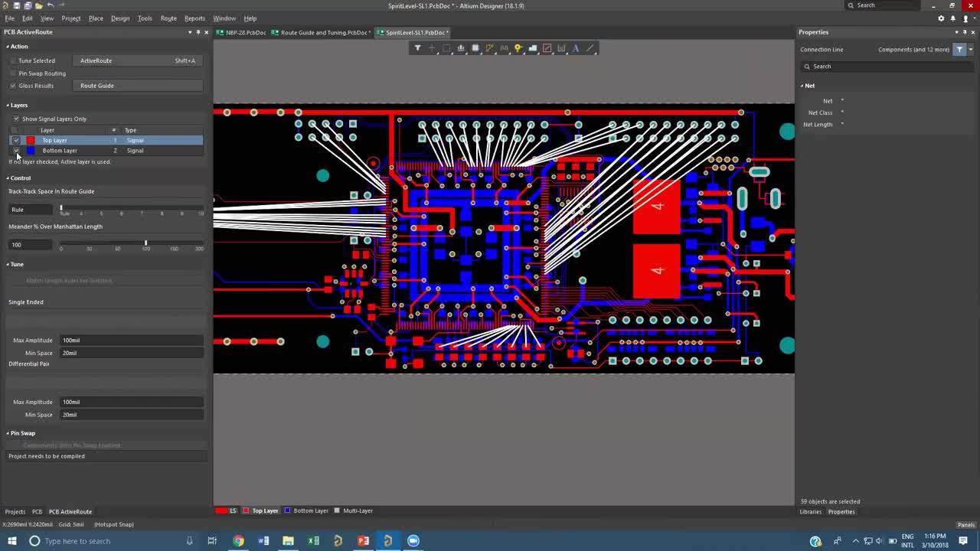Select the place string text tool
Viewport: 980px width, 551px height.
576,48
